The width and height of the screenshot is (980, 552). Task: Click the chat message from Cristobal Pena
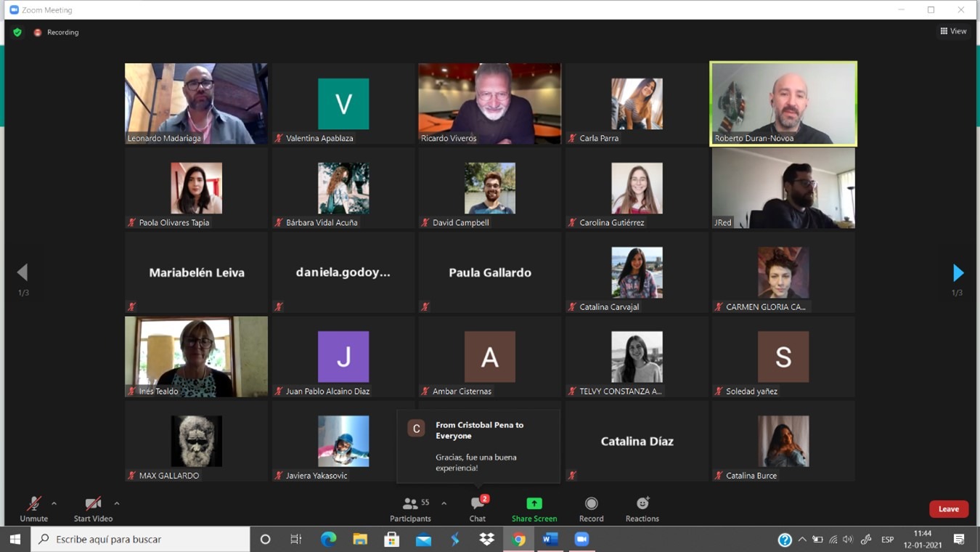[479, 446]
